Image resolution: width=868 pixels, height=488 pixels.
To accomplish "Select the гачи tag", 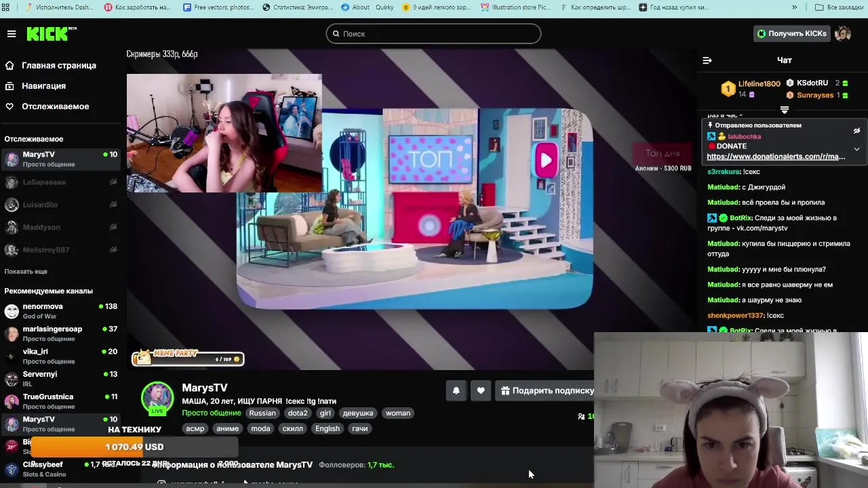I will tap(360, 428).
